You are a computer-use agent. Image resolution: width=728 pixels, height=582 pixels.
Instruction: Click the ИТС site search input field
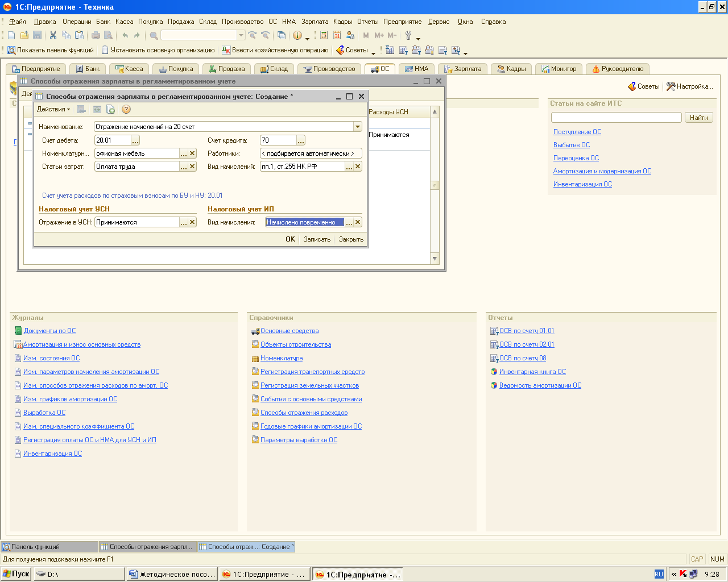coord(617,118)
